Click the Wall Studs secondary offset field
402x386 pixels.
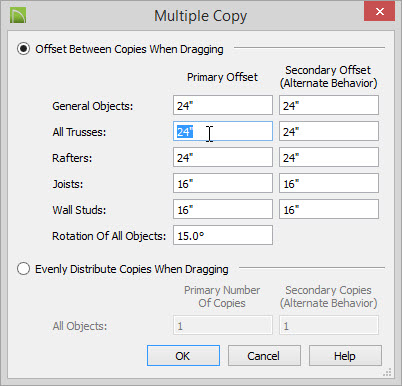coord(329,209)
